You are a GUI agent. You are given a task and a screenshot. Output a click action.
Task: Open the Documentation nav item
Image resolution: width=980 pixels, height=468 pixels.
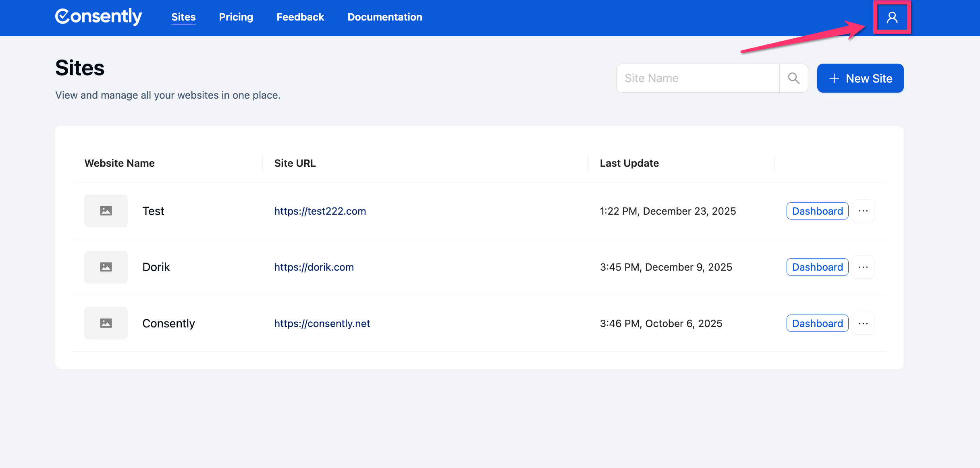click(x=385, y=17)
